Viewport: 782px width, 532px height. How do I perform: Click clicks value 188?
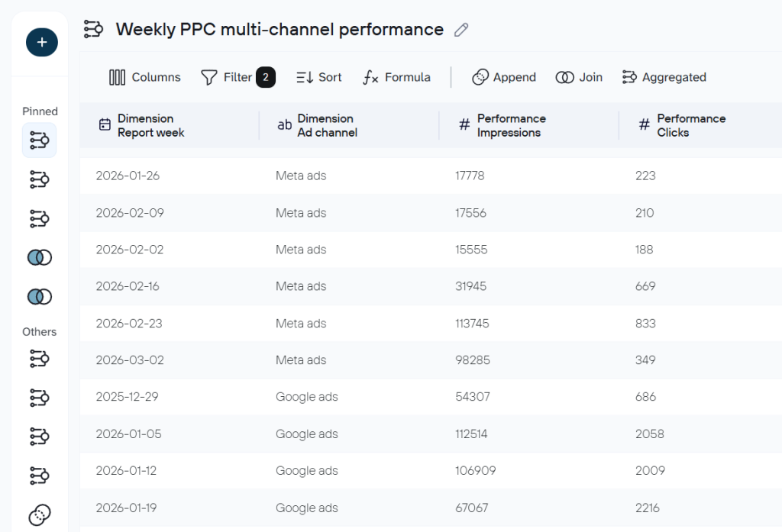coord(644,250)
